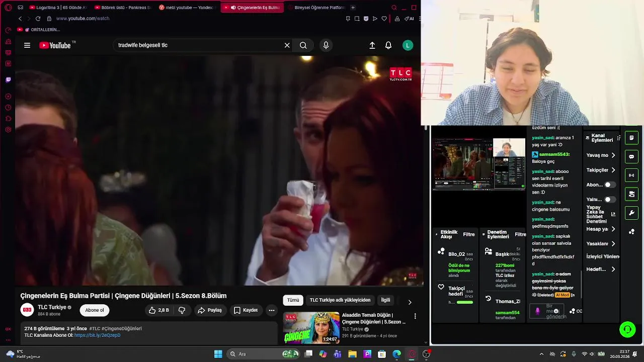
Task: Open more actions three-dot button under video
Action: point(272,310)
